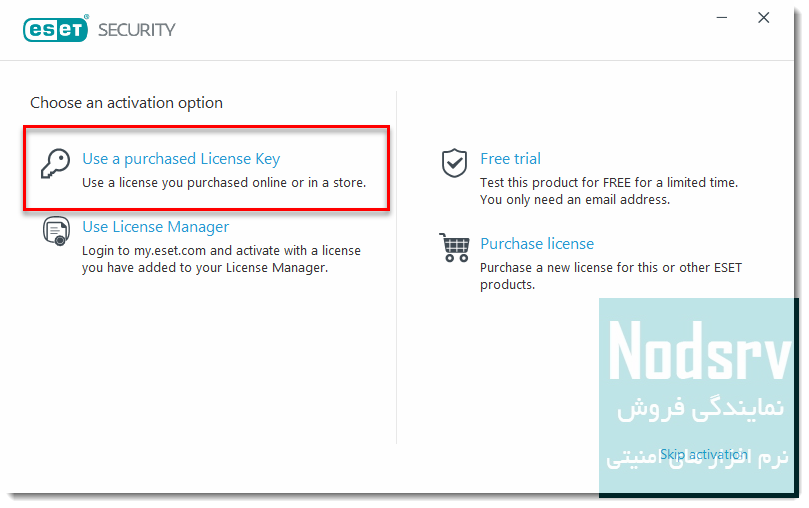Click the shopping cart icon

454,247
